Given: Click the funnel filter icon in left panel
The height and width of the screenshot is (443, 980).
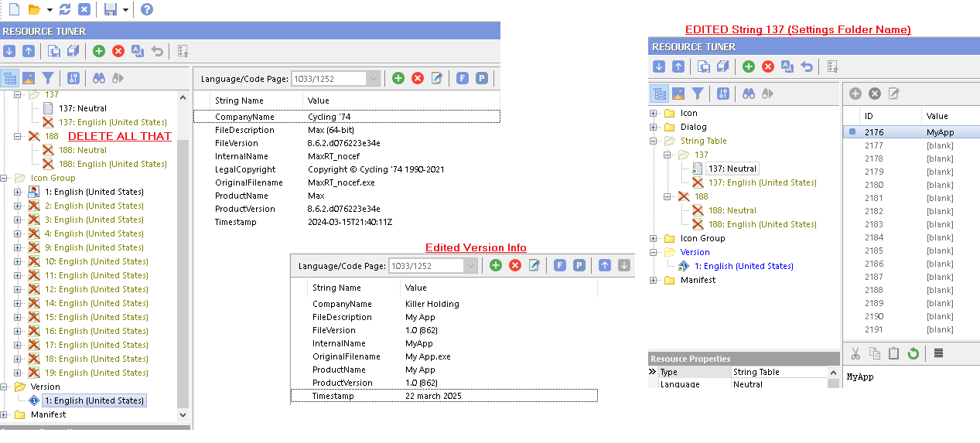Looking at the screenshot, I should pyautogui.click(x=48, y=78).
